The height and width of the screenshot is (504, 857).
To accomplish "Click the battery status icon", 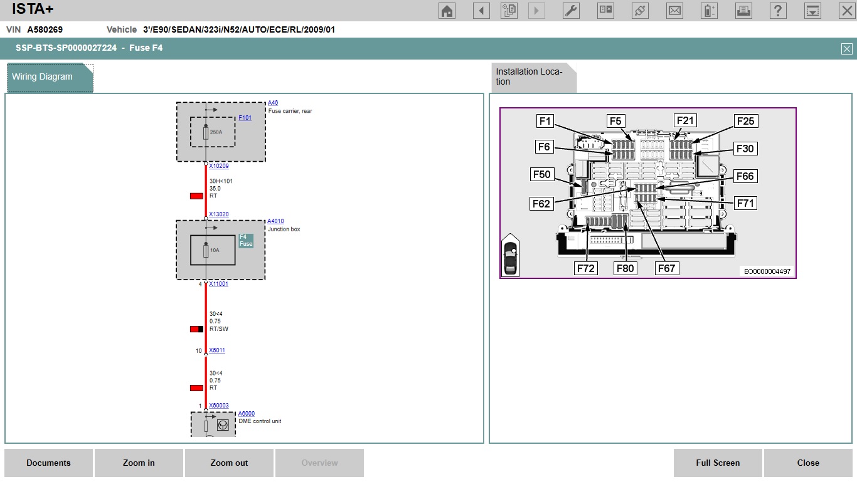I will pyautogui.click(x=709, y=11).
